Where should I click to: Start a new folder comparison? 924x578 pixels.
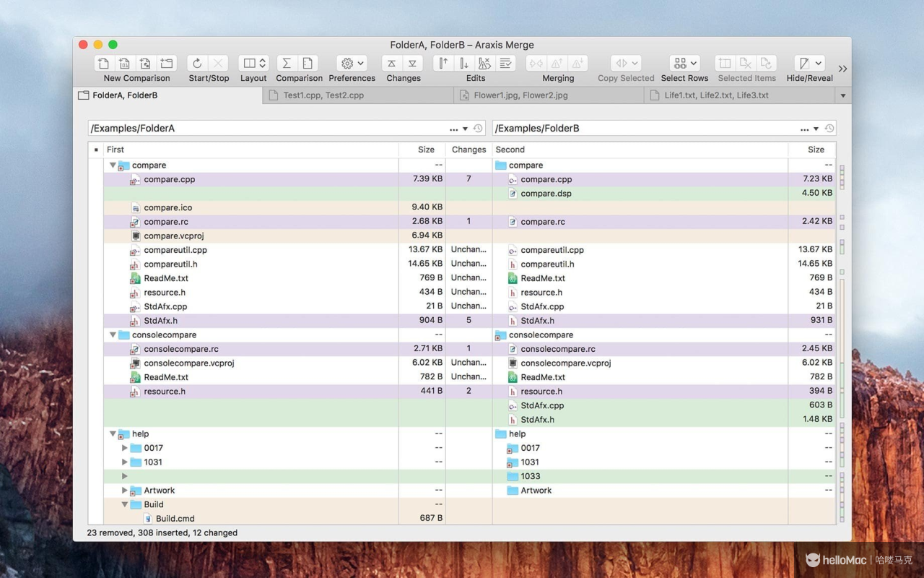[167, 64]
